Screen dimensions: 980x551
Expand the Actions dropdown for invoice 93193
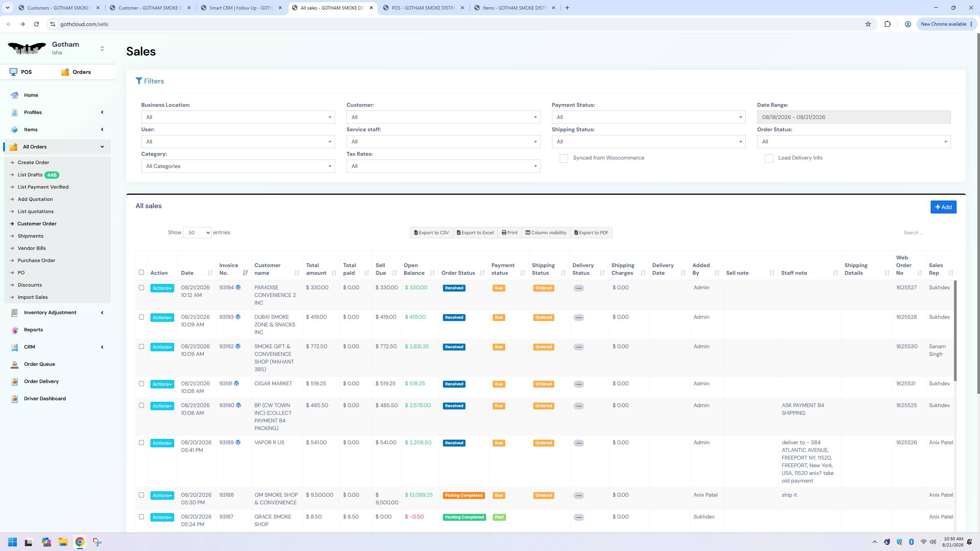point(162,318)
